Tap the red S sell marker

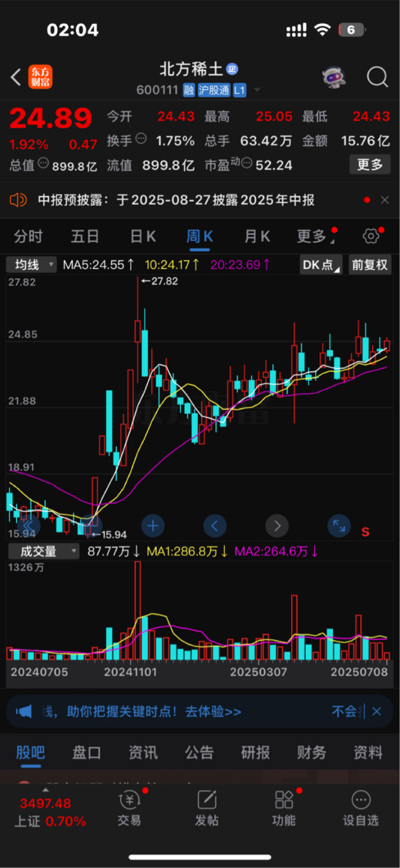click(x=366, y=532)
